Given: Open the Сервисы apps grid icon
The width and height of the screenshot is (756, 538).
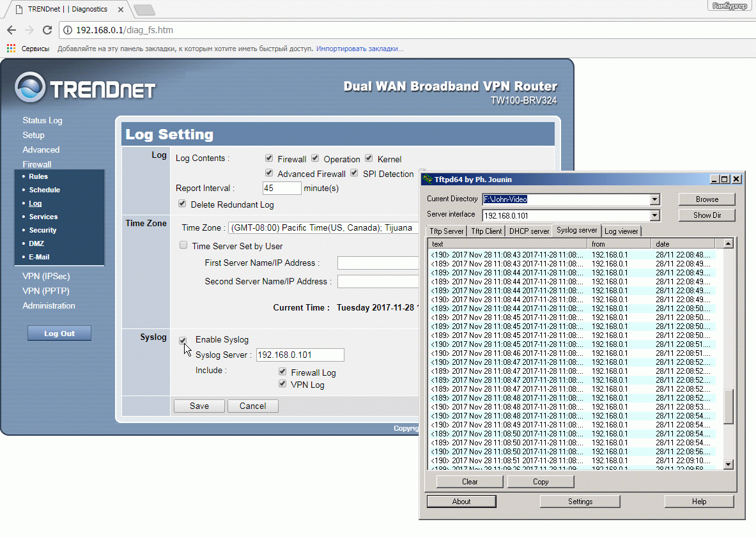Looking at the screenshot, I should [11, 48].
